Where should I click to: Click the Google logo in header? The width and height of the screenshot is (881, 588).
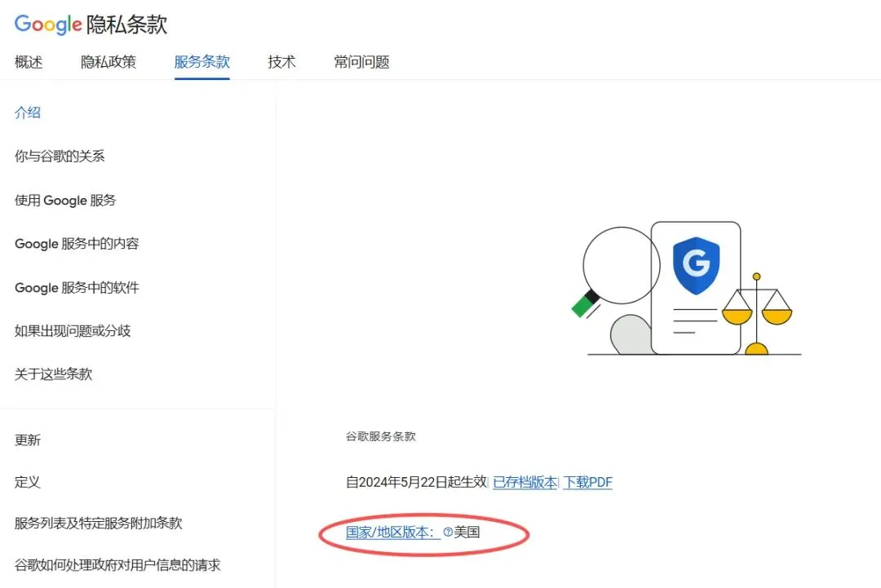click(48, 24)
